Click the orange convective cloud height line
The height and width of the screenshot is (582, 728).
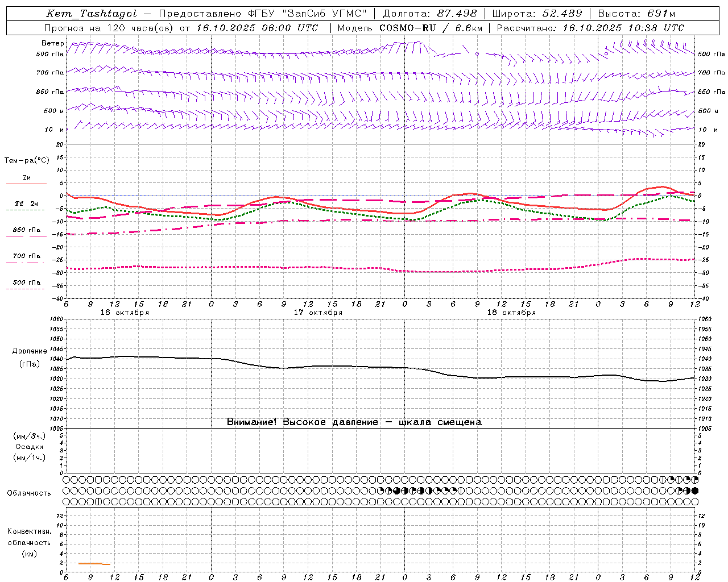pos(94,564)
